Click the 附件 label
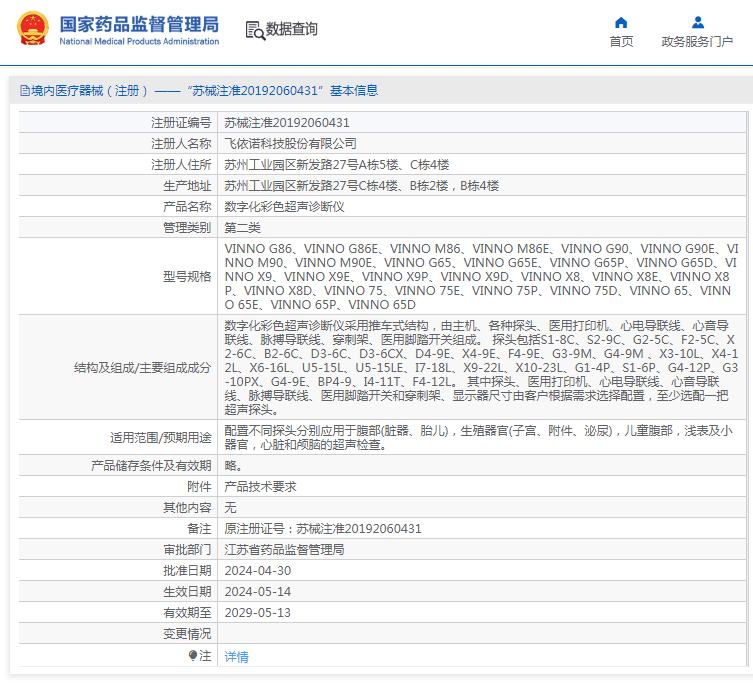The image size is (753, 683). click(x=199, y=487)
